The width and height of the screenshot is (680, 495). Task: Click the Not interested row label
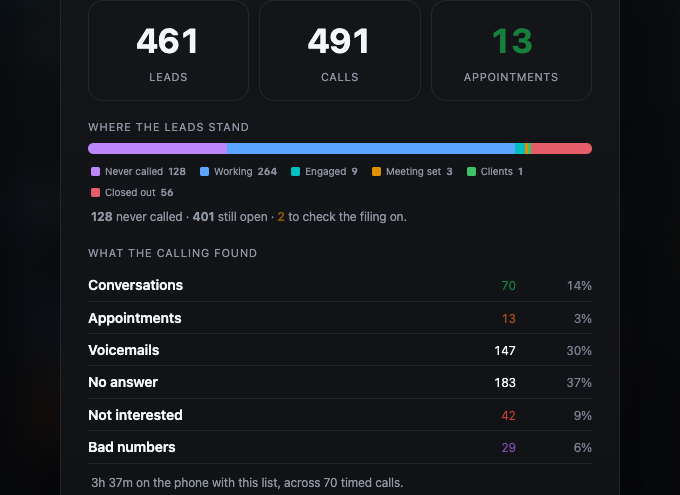135,415
